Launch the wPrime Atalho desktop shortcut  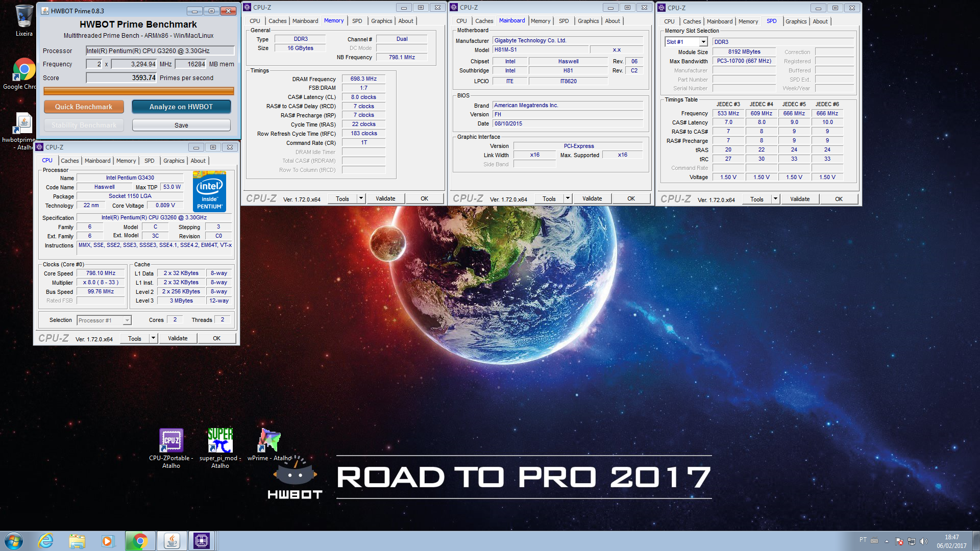click(269, 445)
